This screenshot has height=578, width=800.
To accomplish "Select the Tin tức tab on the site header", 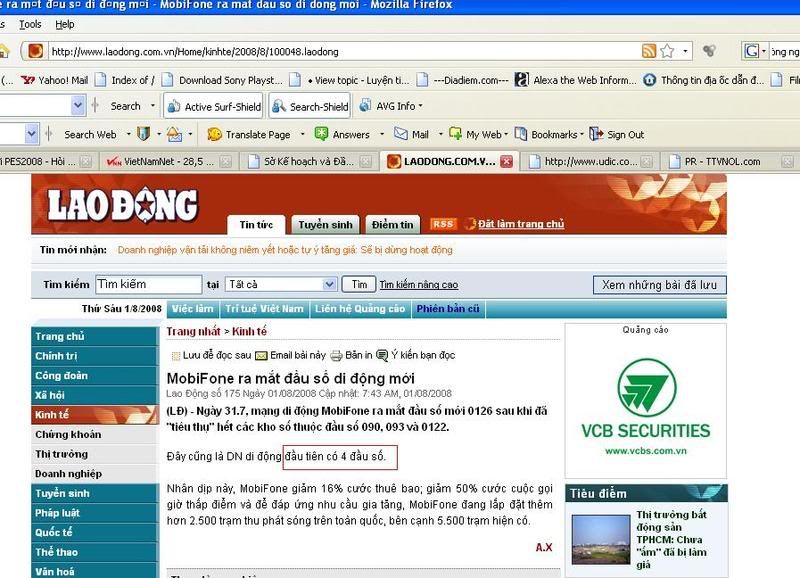I will click(256, 224).
